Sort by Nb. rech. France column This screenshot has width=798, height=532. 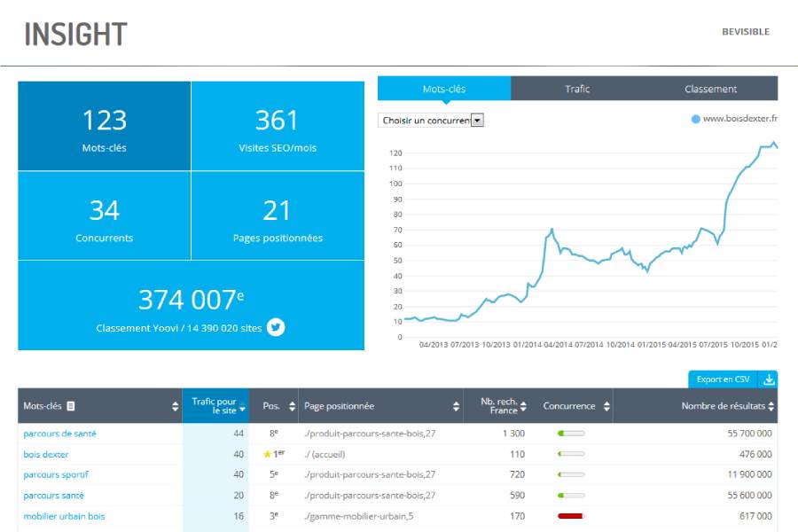[x=524, y=406]
